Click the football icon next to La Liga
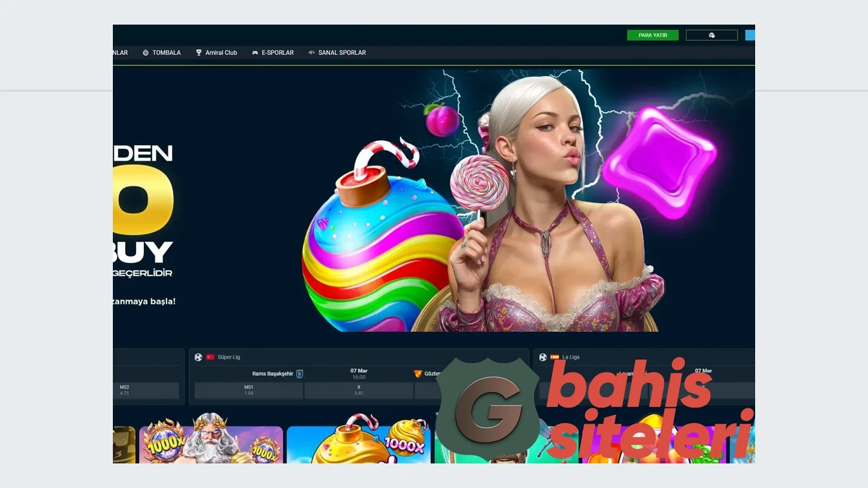Screen dimensions: 868x488 click(x=542, y=357)
